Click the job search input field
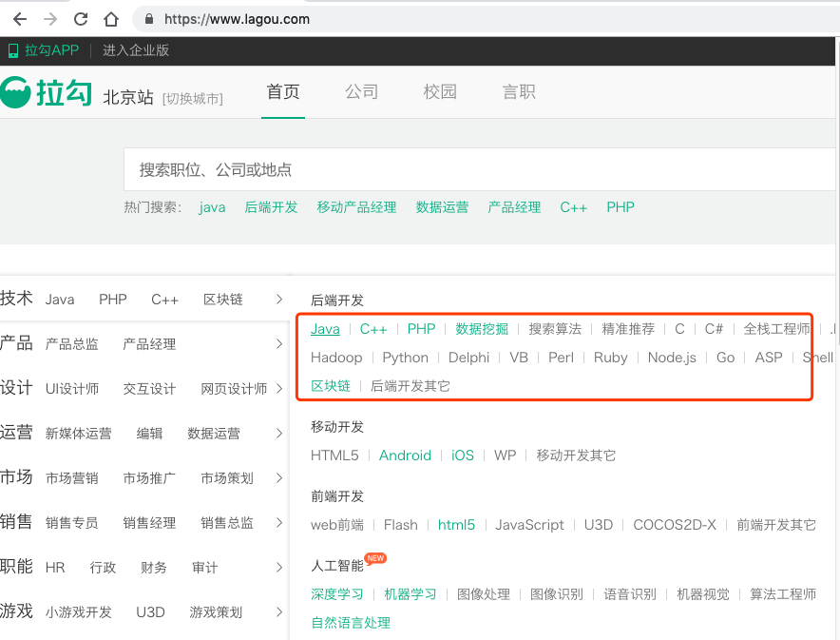The height and width of the screenshot is (640, 840). pos(480,169)
